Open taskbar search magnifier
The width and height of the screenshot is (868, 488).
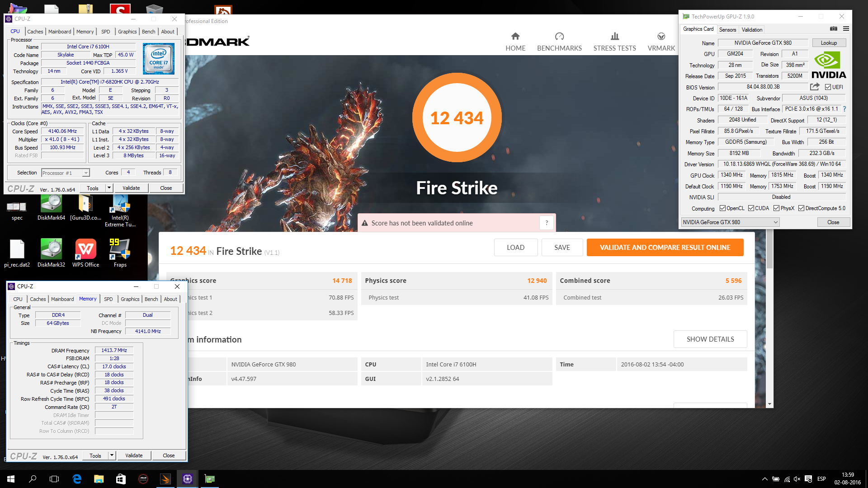[33, 479]
